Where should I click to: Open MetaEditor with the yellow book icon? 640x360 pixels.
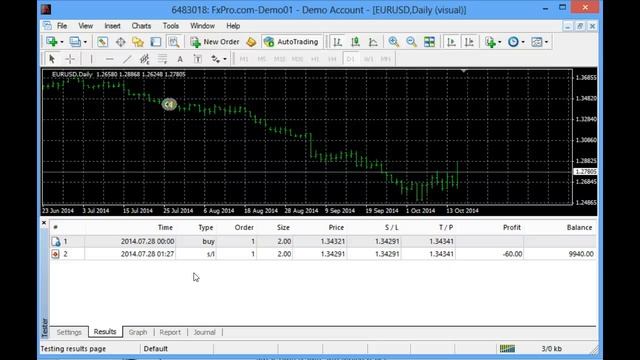point(251,42)
